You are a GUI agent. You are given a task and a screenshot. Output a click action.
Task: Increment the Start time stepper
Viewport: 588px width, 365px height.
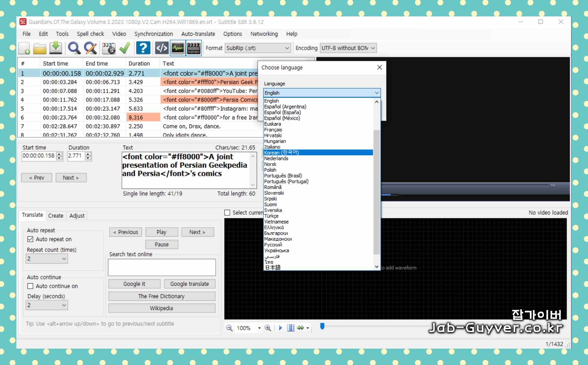pyautogui.click(x=60, y=154)
